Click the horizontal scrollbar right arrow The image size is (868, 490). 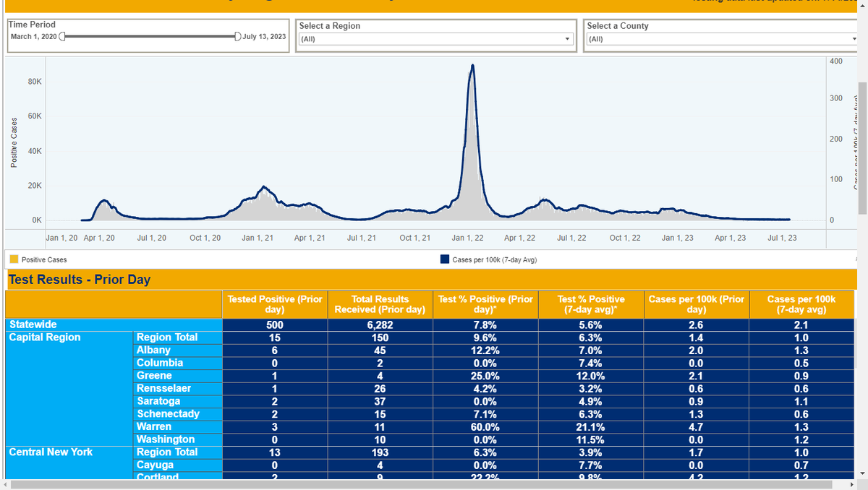pos(851,484)
